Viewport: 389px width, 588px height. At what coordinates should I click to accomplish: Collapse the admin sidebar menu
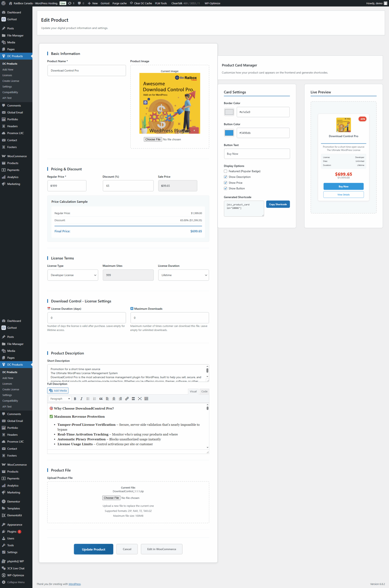tap(16, 582)
